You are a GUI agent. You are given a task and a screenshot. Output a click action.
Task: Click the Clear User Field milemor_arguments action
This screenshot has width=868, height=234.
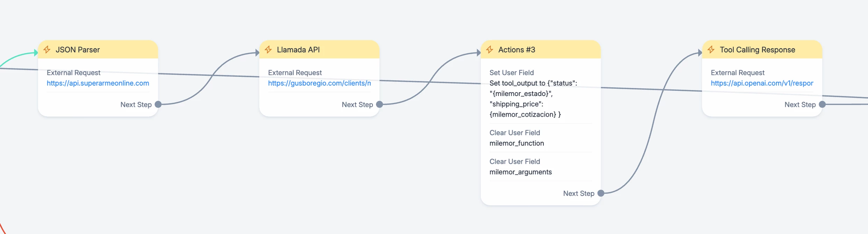[520, 172]
